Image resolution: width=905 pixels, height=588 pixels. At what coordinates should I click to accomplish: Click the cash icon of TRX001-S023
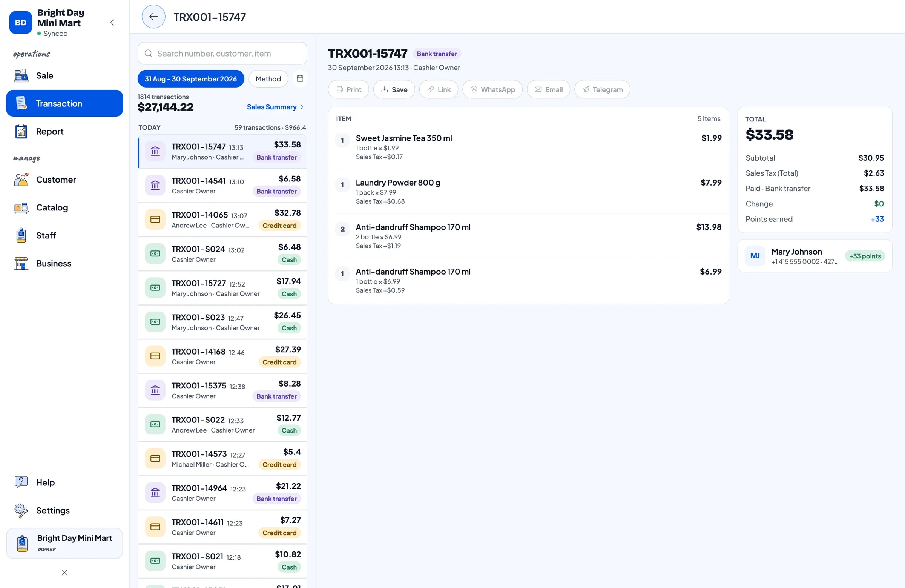coord(155,322)
